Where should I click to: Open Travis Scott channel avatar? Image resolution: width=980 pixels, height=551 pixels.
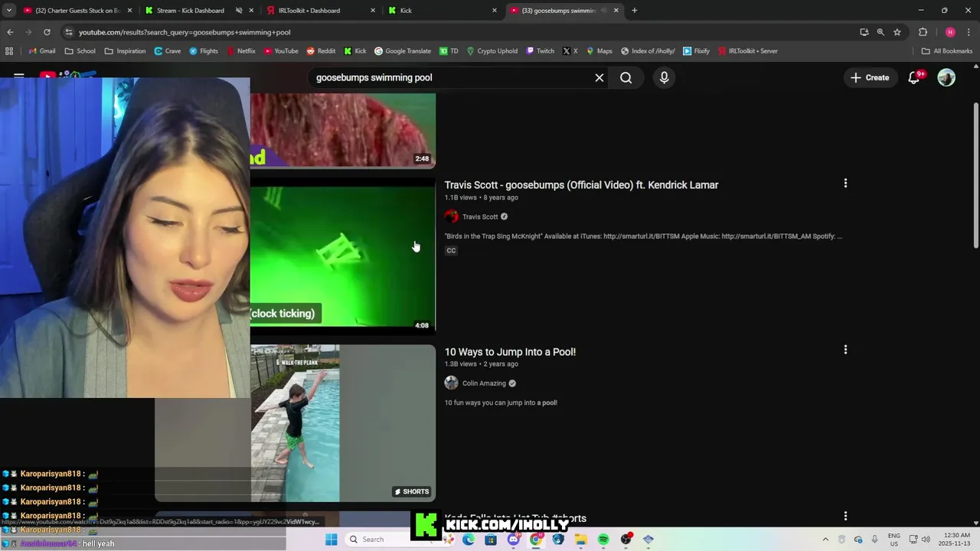452,217
